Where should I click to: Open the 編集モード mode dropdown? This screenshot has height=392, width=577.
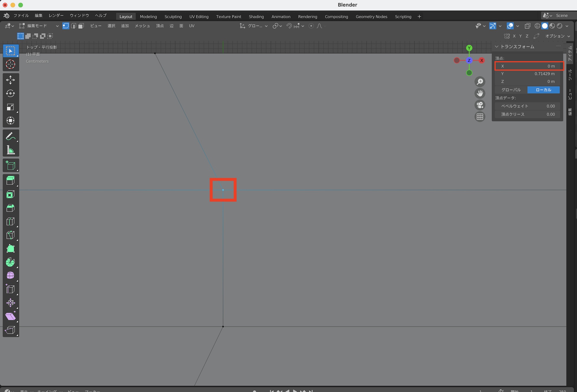point(39,26)
